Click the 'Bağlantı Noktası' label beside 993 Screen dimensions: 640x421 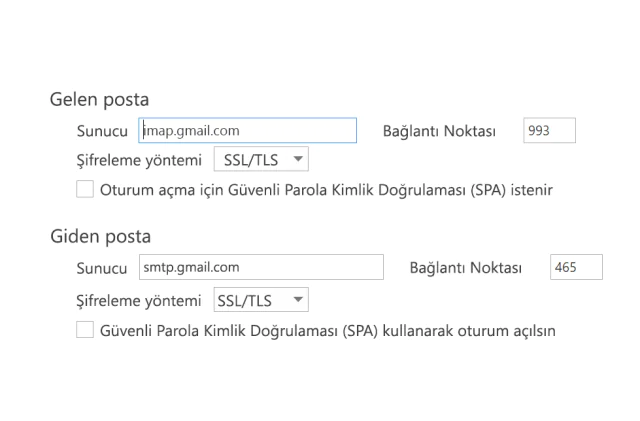pyautogui.click(x=439, y=131)
